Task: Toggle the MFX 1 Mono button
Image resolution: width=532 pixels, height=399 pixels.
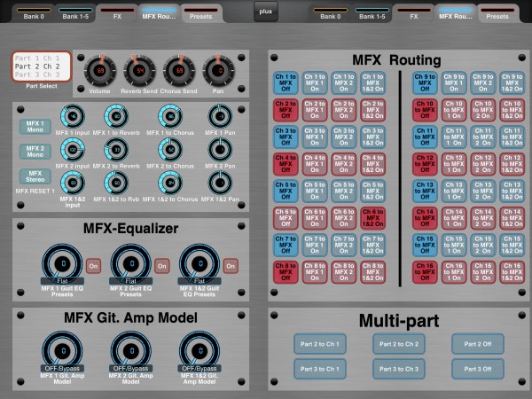Action: [35, 127]
